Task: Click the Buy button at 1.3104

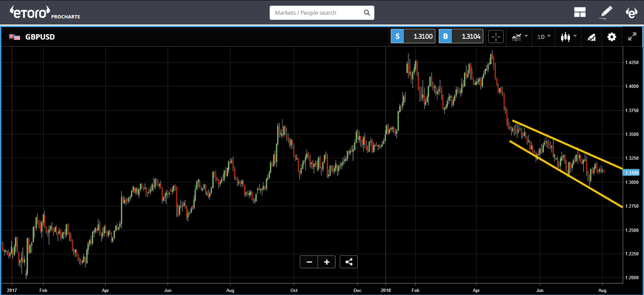Action: (x=461, y=36)
